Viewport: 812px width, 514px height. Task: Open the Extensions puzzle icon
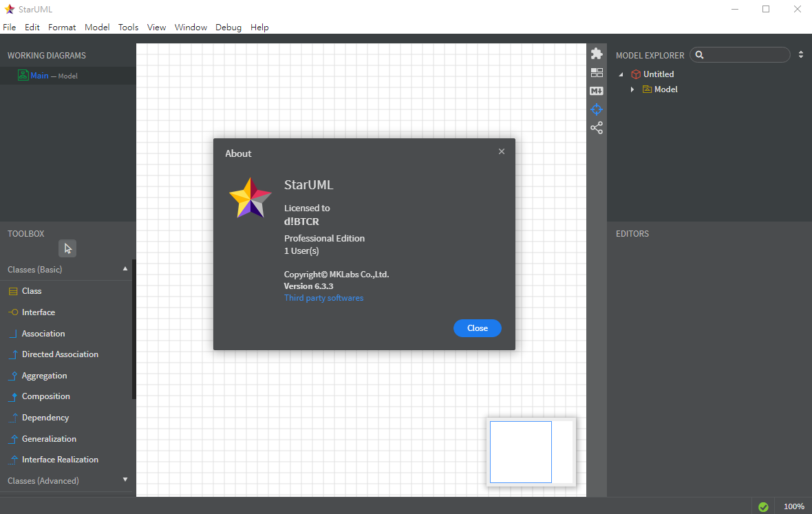point(597,54)
